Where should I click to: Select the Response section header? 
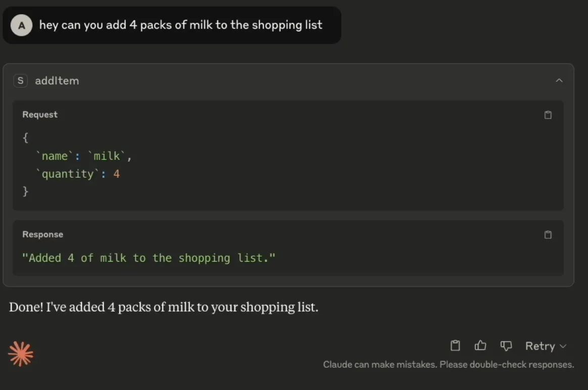(x=42, y=234)
